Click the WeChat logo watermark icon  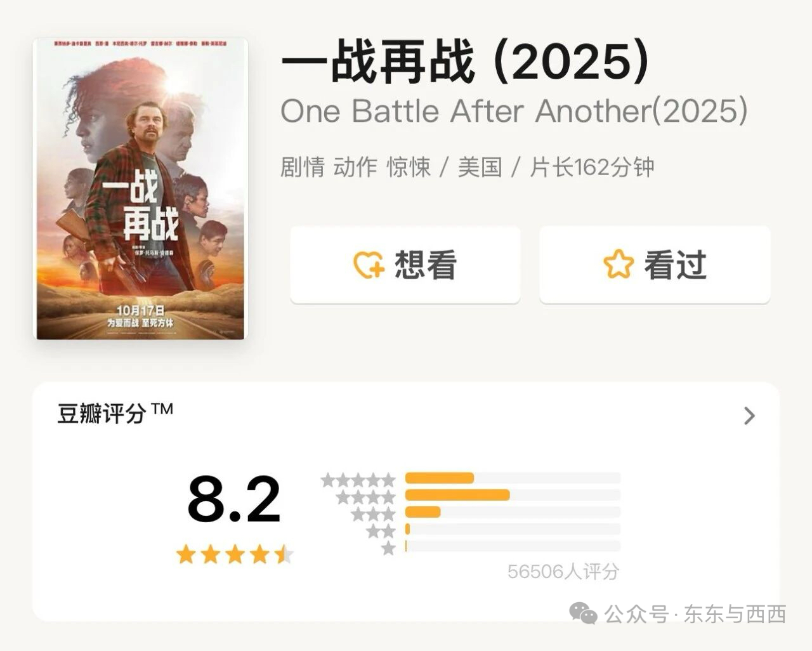(x=583, y=613)
